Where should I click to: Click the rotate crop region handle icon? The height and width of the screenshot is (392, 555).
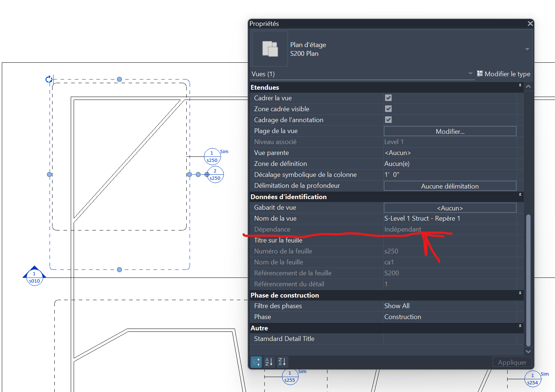point(49,79)
